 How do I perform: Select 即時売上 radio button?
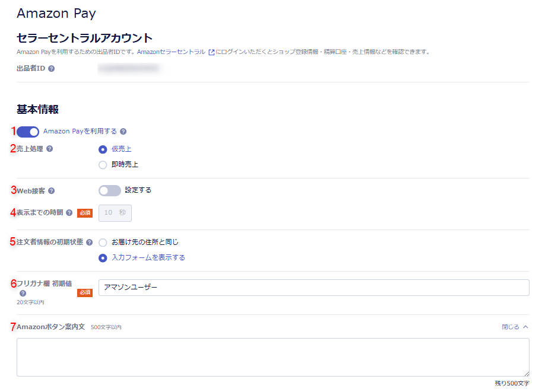[103, 165]
